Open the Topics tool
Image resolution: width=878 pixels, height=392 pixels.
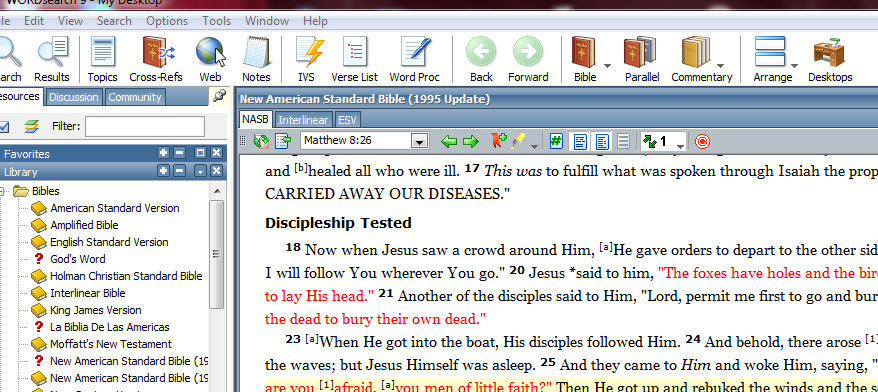pyautogui.click(x=102, y=59)
